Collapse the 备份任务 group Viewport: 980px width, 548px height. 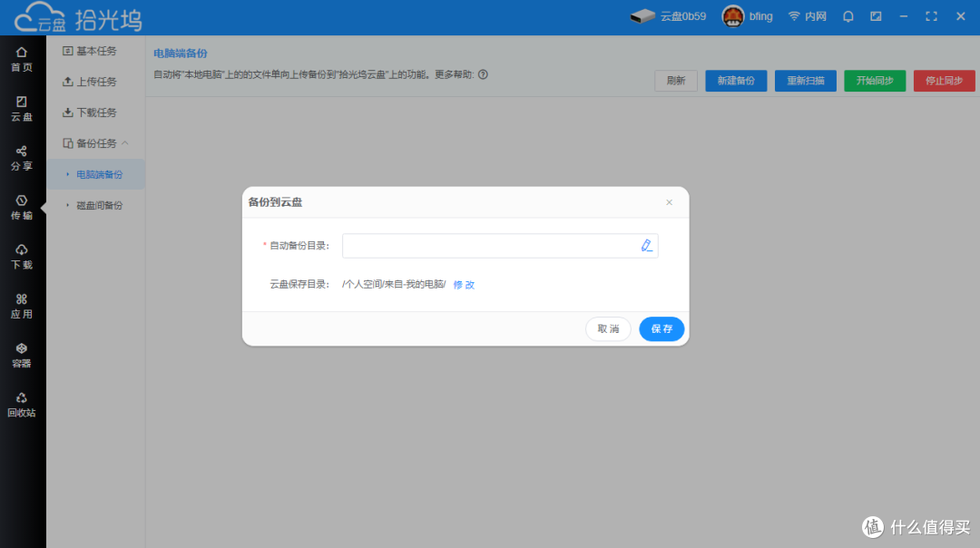(95, 143)
